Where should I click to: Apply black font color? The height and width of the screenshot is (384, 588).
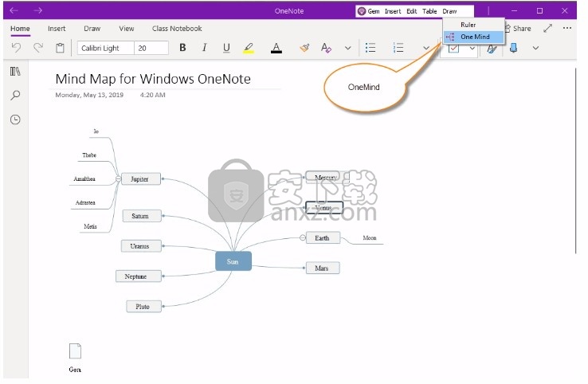pos(276,48)
